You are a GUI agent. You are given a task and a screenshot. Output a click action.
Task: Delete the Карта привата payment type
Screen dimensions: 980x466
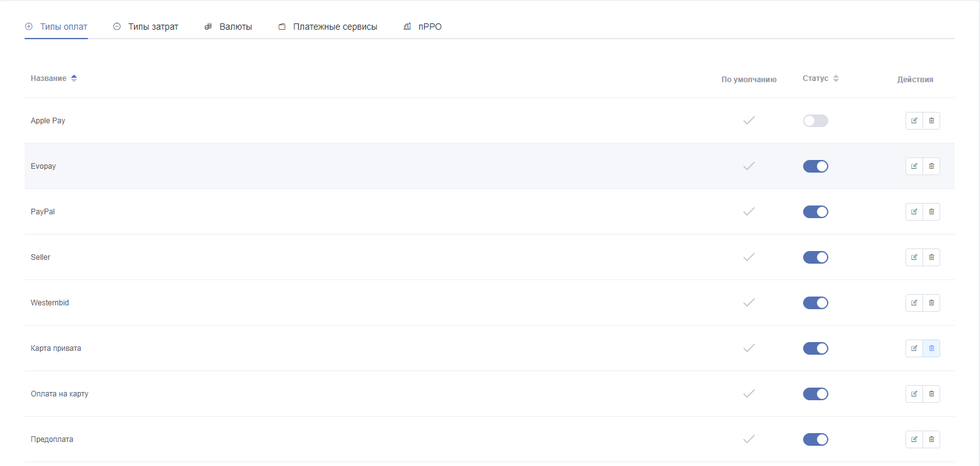tap(931, 348)
